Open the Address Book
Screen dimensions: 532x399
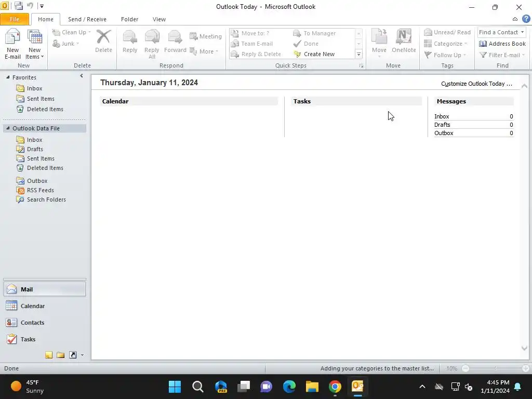click(502, 44)
